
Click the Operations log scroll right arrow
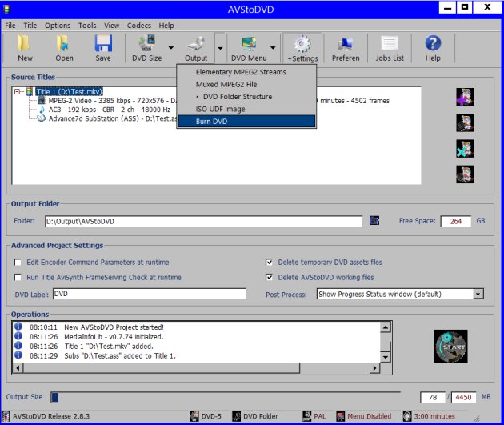(x=374, y=368)
